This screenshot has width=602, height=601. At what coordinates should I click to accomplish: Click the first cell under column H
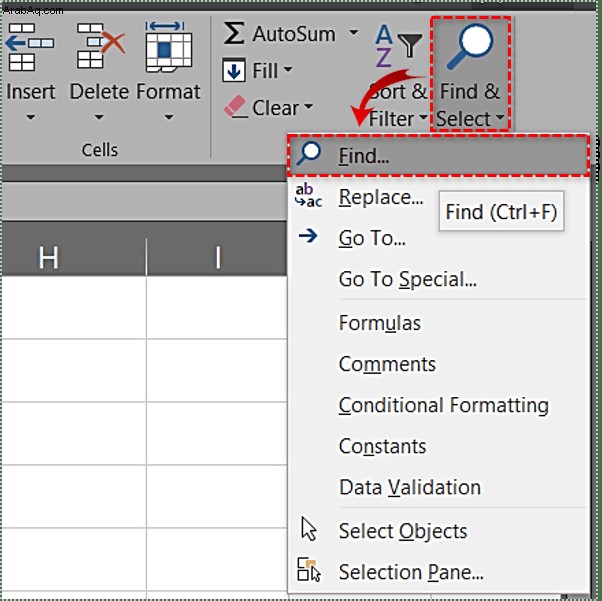coord(74,307)
